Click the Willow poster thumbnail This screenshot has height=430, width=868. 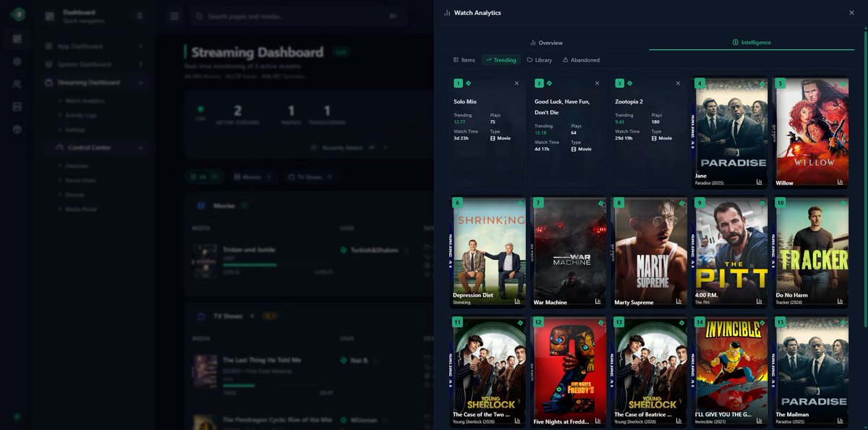(811, 132)
